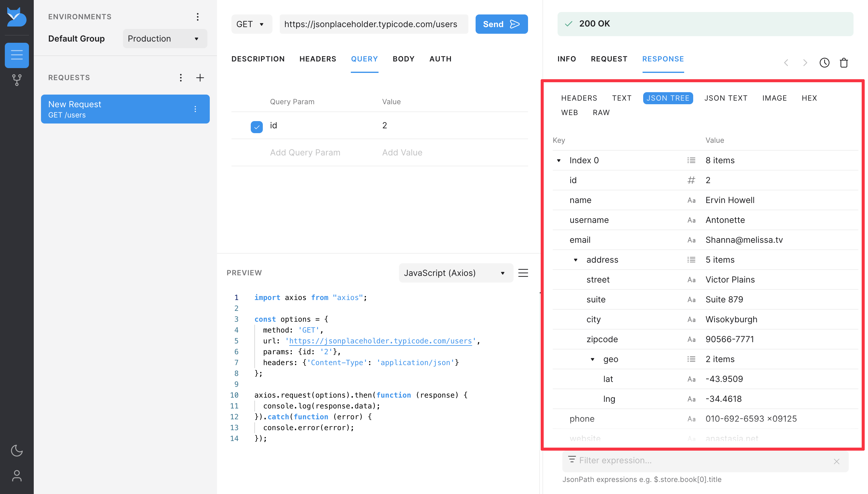The width and height of the screenshot is (868, 494).
Task: Click the Send button
Action: click(501, 24)
